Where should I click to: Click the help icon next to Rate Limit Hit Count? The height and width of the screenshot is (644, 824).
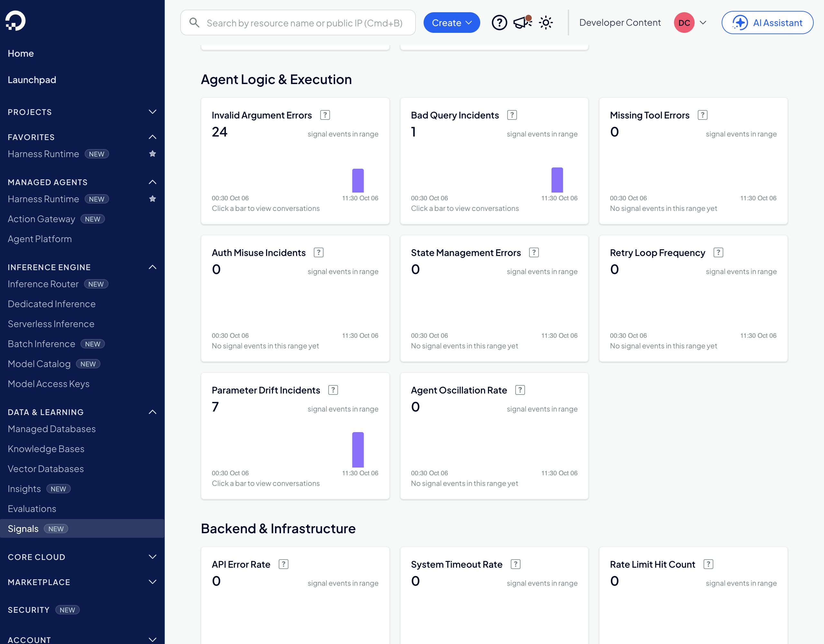[x=708, y=564]
